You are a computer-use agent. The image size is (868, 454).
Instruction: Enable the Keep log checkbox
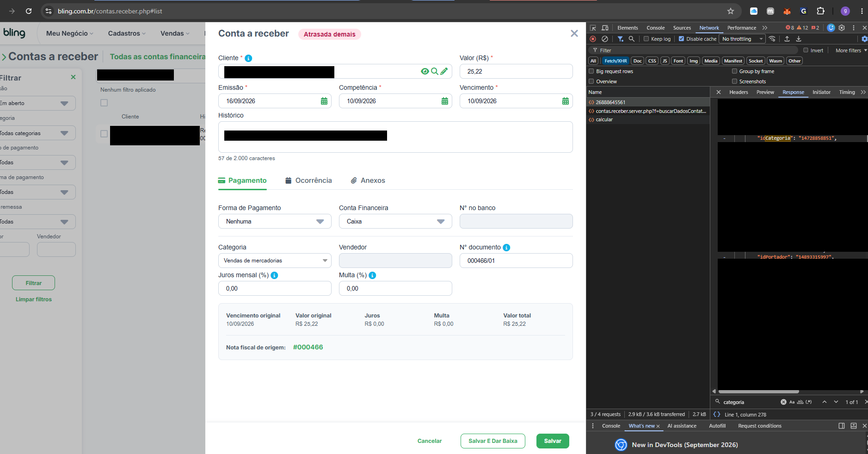coord(646,39)
